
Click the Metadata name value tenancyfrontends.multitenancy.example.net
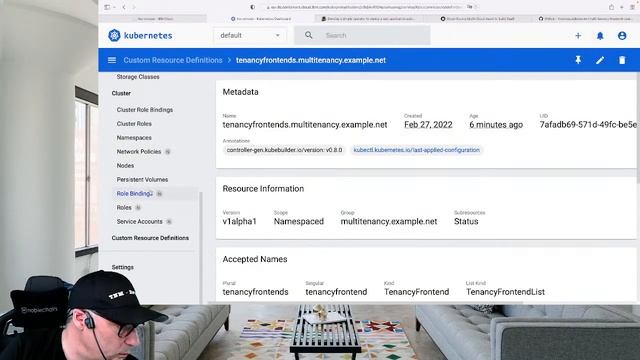(x=305, y=124)
